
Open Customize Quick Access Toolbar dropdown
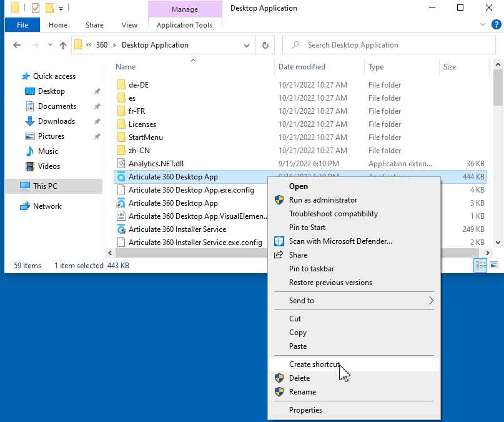coord(61,9)
